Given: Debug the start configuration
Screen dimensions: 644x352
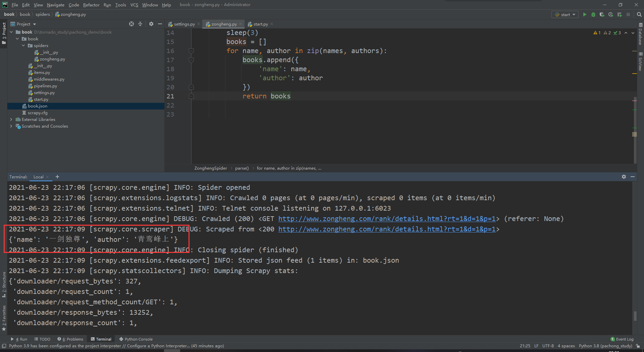Looking at the screenshot, I should (593, 14).
